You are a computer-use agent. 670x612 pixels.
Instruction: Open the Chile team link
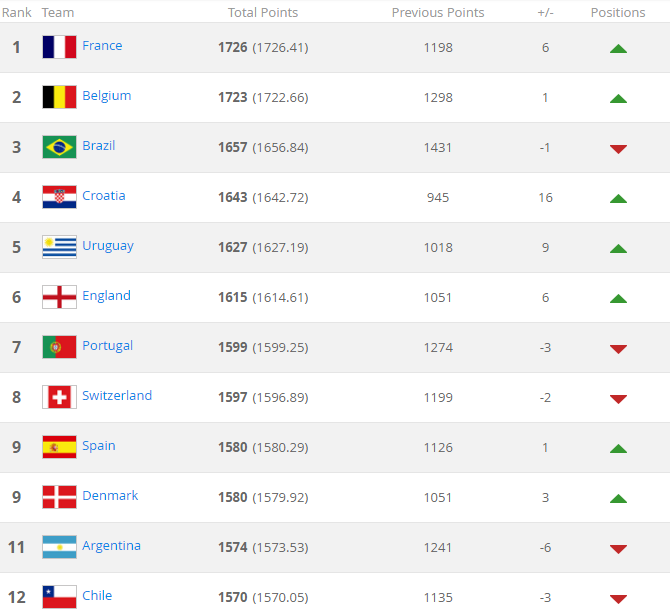97,595
